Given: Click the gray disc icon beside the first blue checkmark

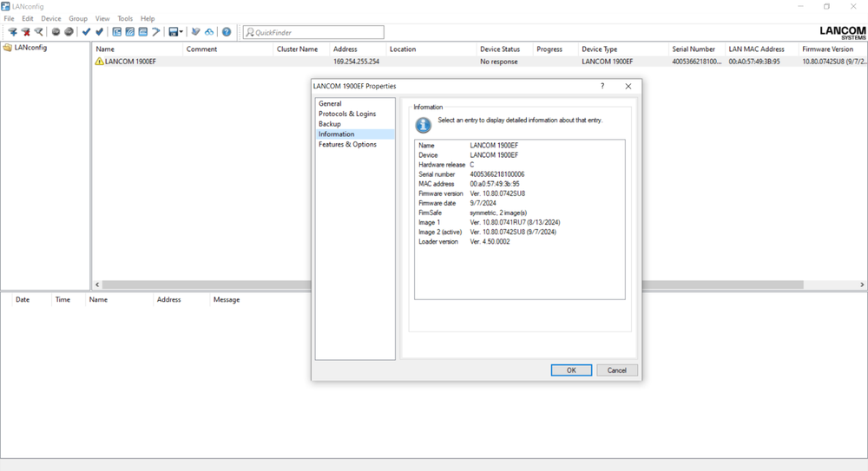Looking at the screenshot, I should click(69, 32).
